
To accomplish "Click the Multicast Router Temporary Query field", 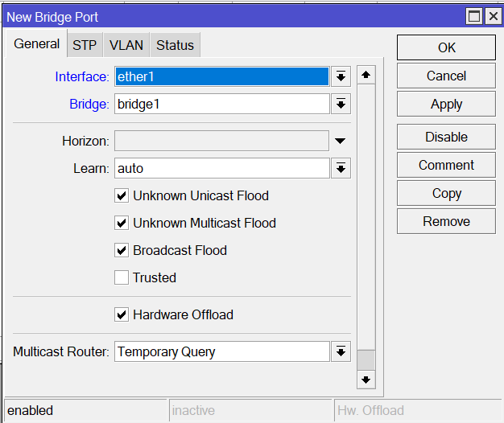I will 222,351.
